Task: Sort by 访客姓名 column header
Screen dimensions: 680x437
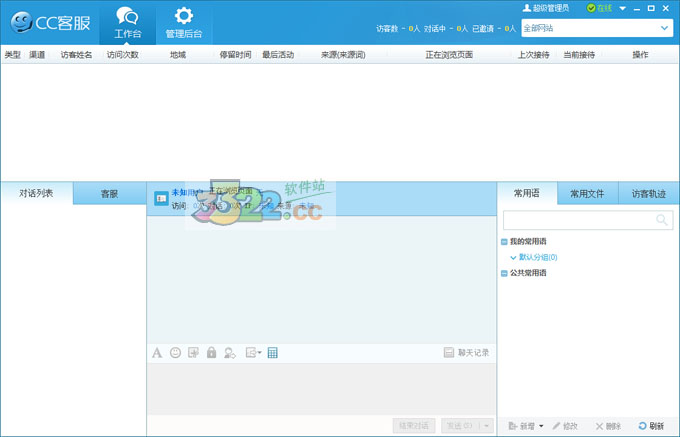Action: coord(76,55)
